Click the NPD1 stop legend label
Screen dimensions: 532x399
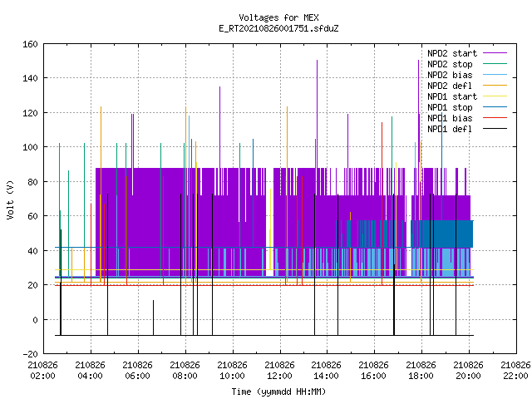click(x=450, y=107)
